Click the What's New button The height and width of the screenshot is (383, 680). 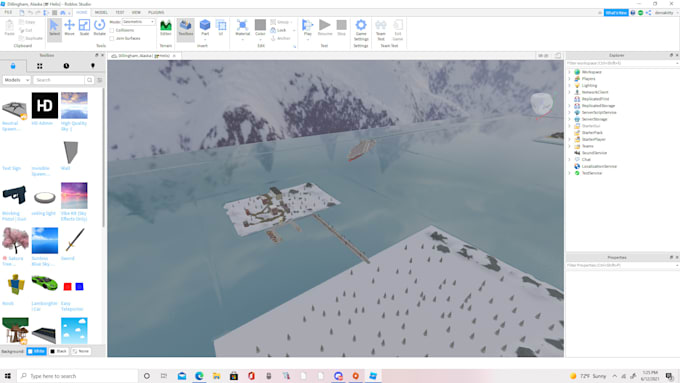click(616, 13)
